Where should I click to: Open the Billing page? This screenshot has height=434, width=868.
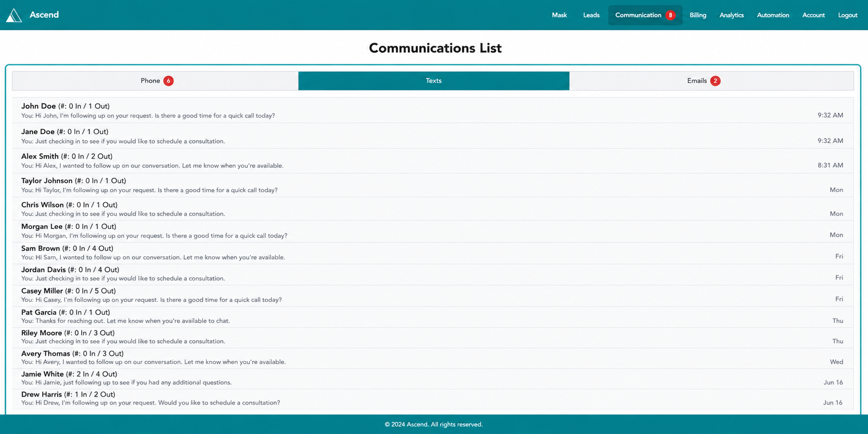[x=698, y=15]
